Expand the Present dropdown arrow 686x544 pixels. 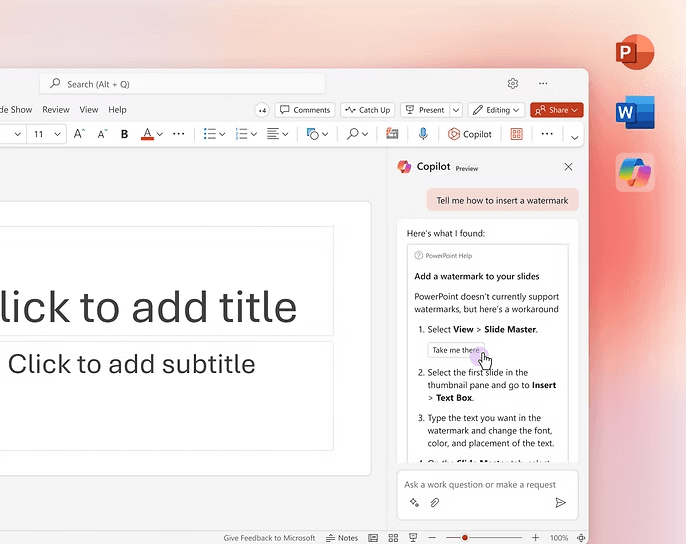[456, 110]
